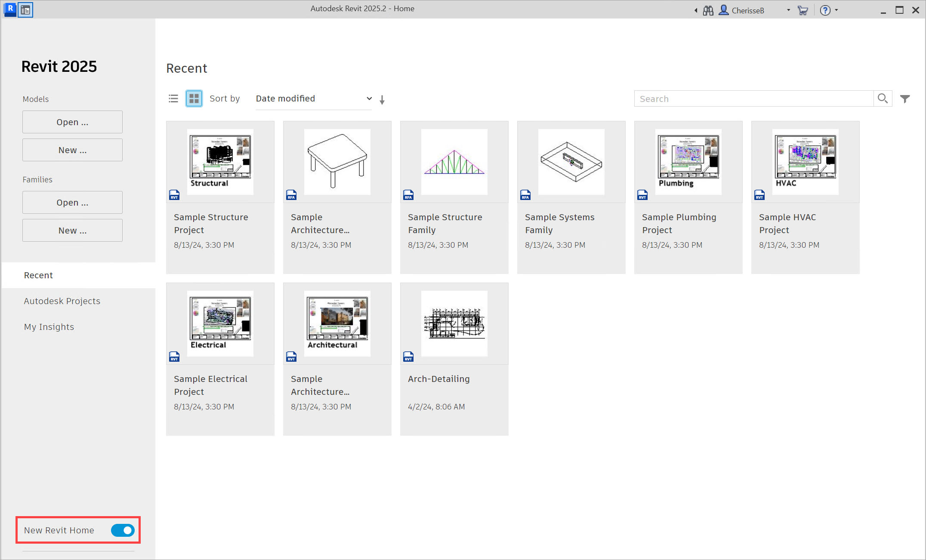926x560 pixels.
Task: Open the Sample HVAC Project thumbnail
Action: coord(805,162)
